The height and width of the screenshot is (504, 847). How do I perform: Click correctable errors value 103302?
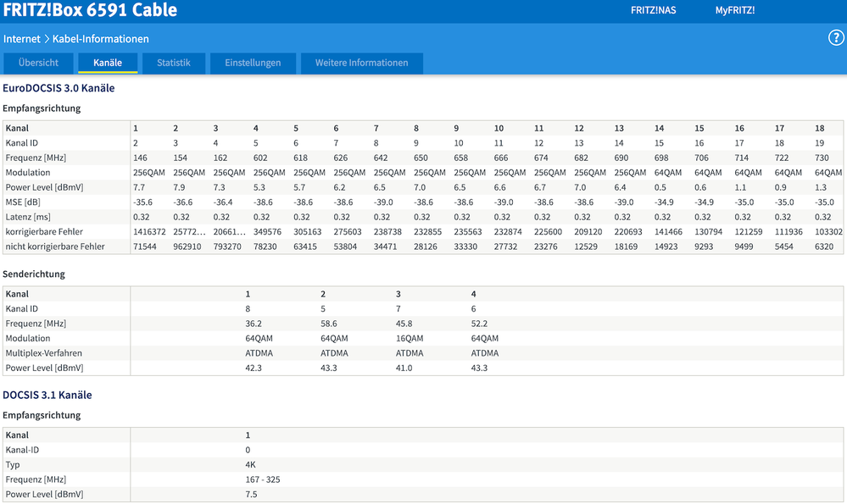tap(828, 232)
